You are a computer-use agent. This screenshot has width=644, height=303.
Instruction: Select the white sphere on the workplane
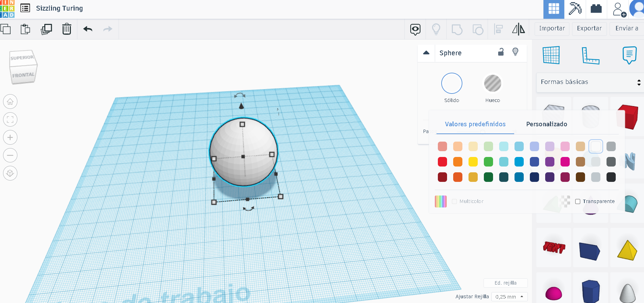coord(243,152)
